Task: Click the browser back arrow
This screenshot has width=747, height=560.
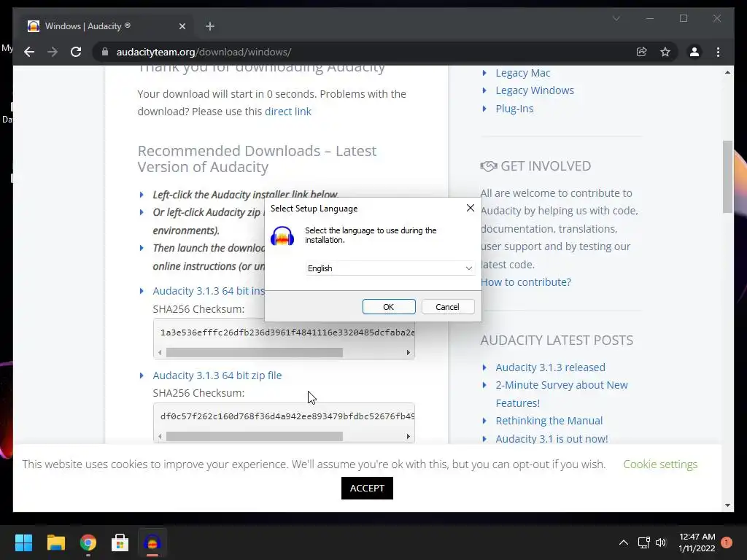Action: pyautogui.click(x=29, y=52)
